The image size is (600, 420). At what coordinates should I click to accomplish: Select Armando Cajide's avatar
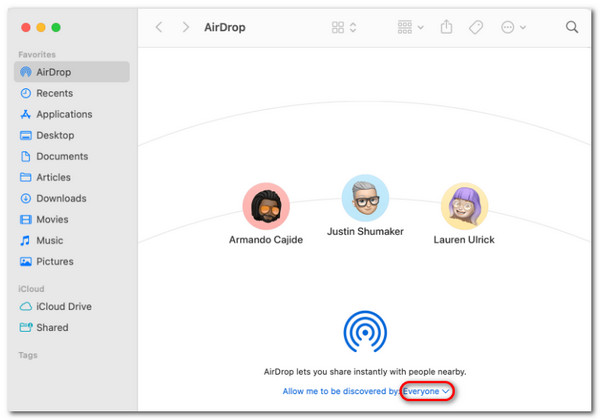point(266,206)
